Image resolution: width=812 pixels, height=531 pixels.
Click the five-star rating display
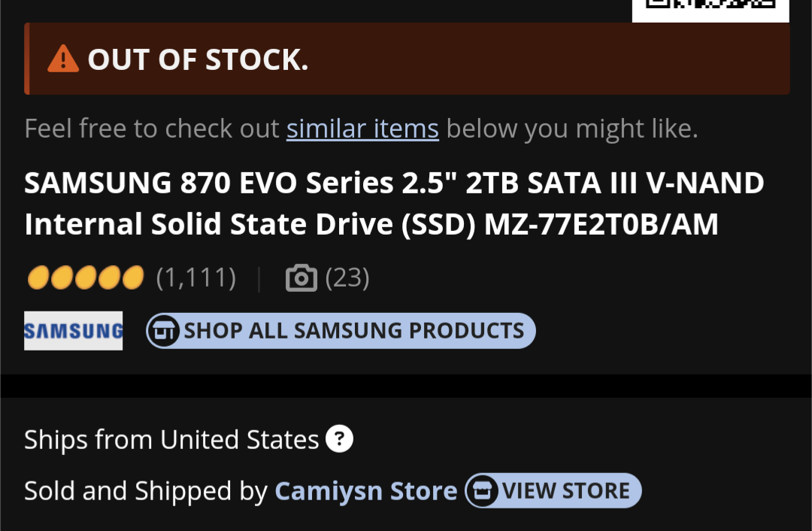pyautogui.click(x=84, y=277)
